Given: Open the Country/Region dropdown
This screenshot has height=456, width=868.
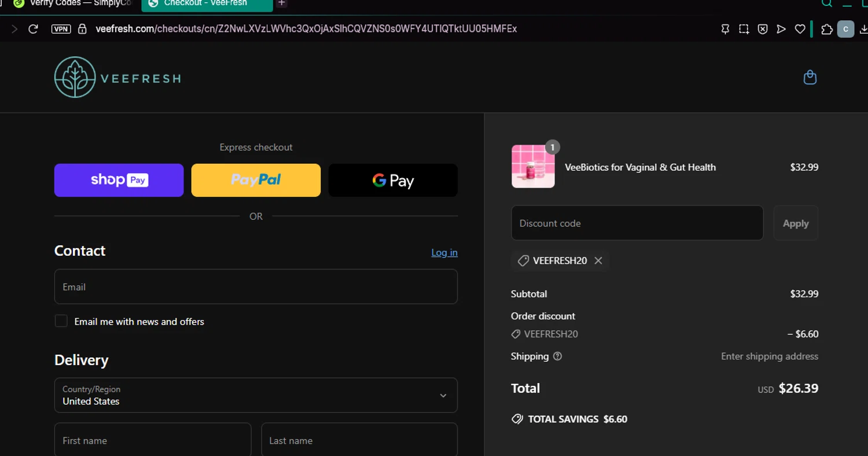Looking at the screenshot, I should tap(256, 395).
